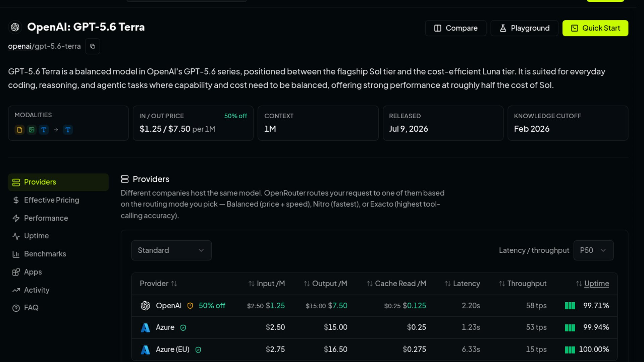Sort by Cache Read /M column
The image size is (644, 362).
tap(396, 284)
